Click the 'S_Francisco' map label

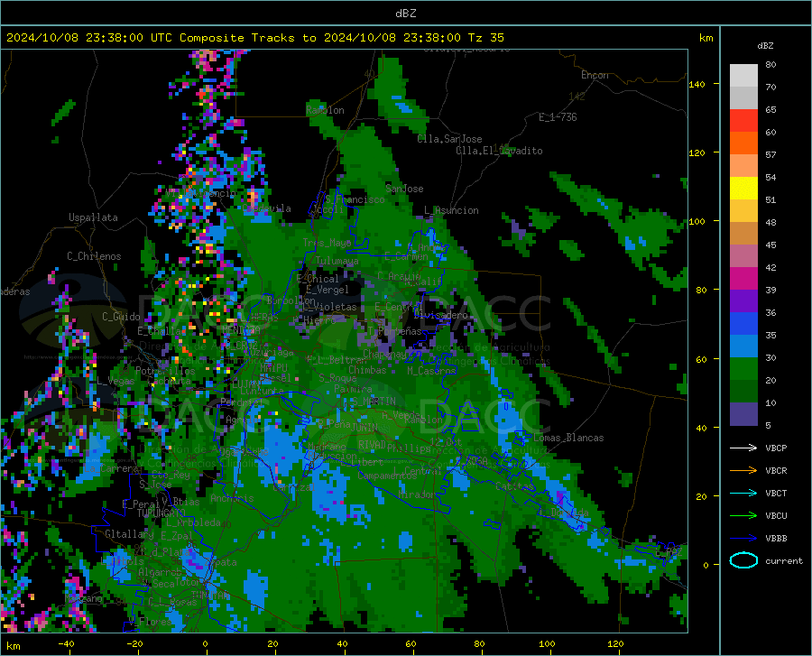[355, 199]
